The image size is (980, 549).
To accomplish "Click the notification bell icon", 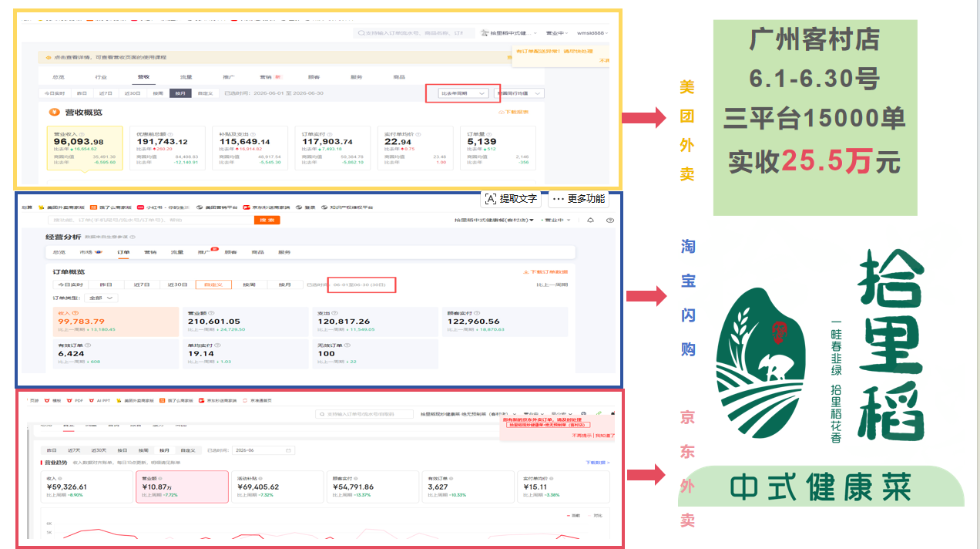I will [590, 221].
